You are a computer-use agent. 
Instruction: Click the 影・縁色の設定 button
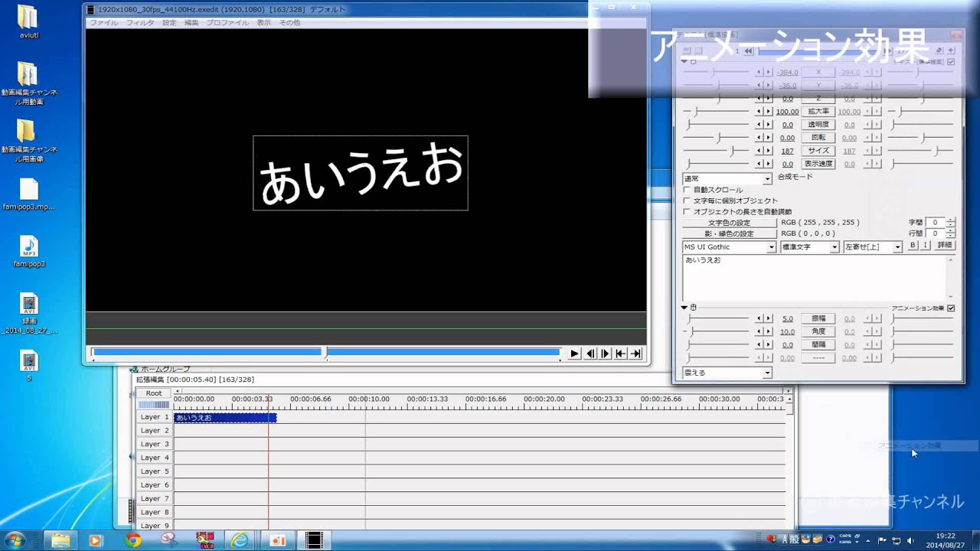tap(729, 233)
